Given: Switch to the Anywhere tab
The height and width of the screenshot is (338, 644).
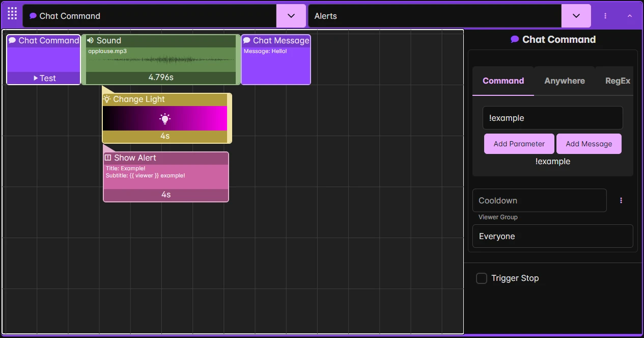Looking at the screenshot, I should pos(565,81).
